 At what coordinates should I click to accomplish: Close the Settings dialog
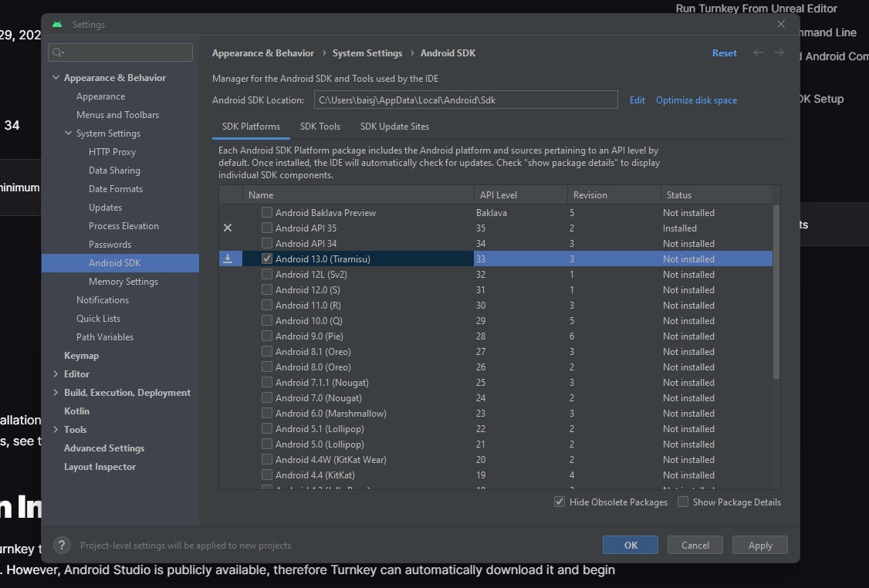tap(781, 25)
